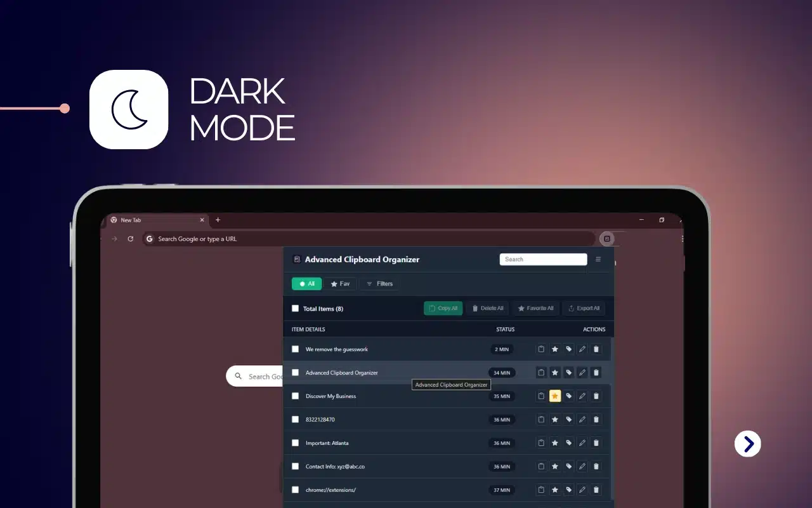Edit the 'Contact Info: xyz@abc.co' item
This screenshot has width=812, height=508.
click(x=582, y=467)
